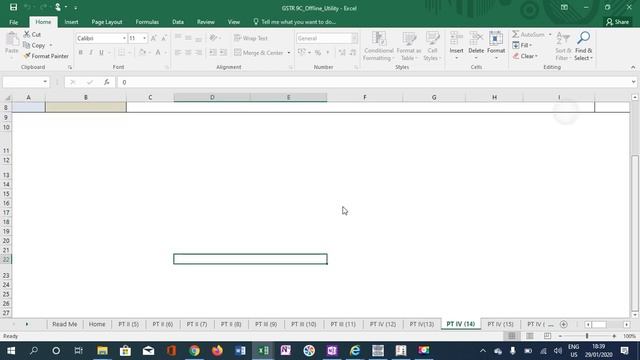Click the Delete cells icon

point(476,39)
